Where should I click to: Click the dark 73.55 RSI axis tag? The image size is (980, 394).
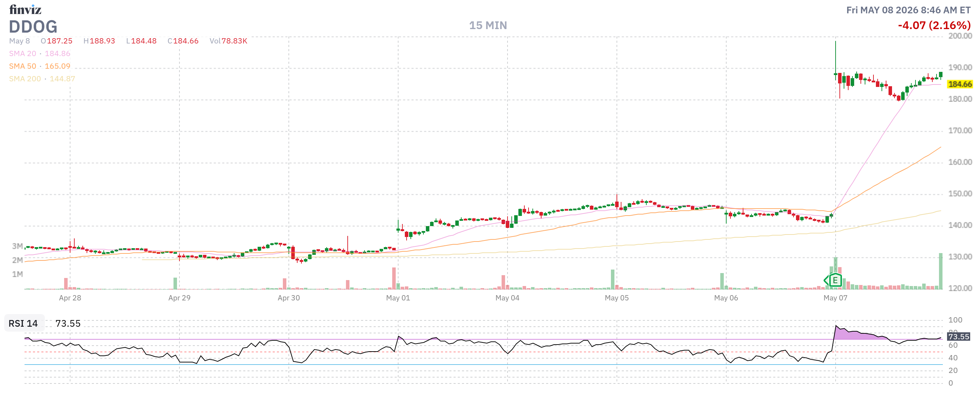point(959,337)
